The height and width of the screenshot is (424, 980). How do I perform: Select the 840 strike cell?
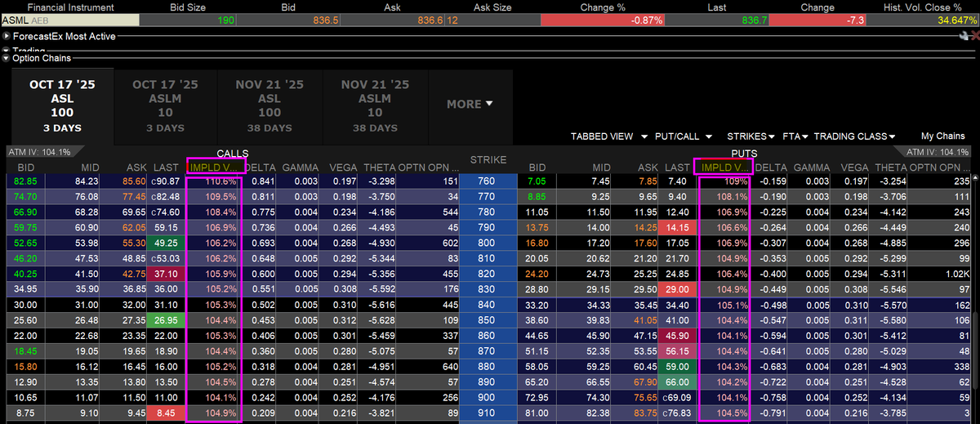tap(488, 305)
